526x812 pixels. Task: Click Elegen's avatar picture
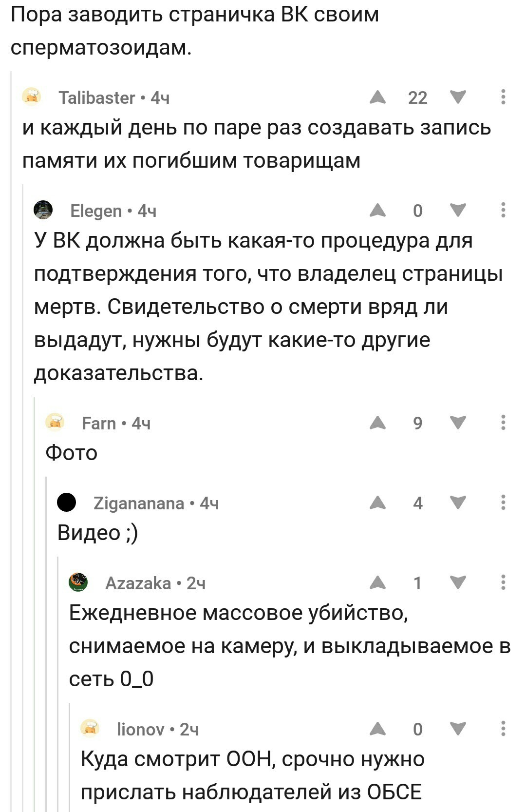coord(43,210)
